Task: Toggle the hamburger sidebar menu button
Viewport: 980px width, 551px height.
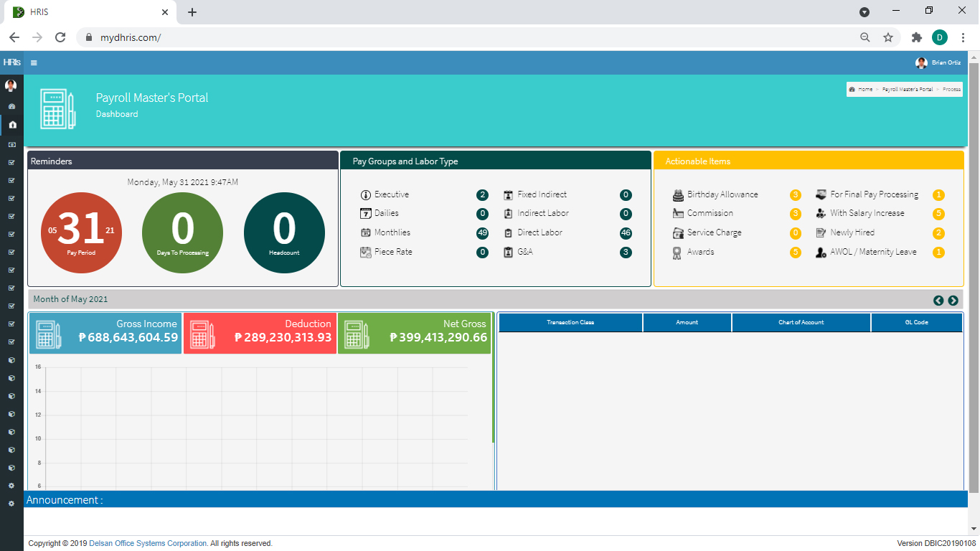Action: [34, 63]
